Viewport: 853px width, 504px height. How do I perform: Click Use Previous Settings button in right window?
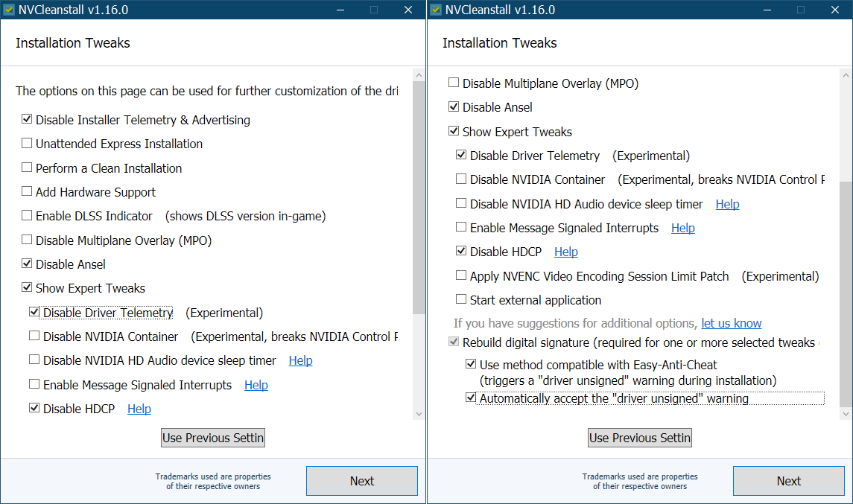point(640,438)
